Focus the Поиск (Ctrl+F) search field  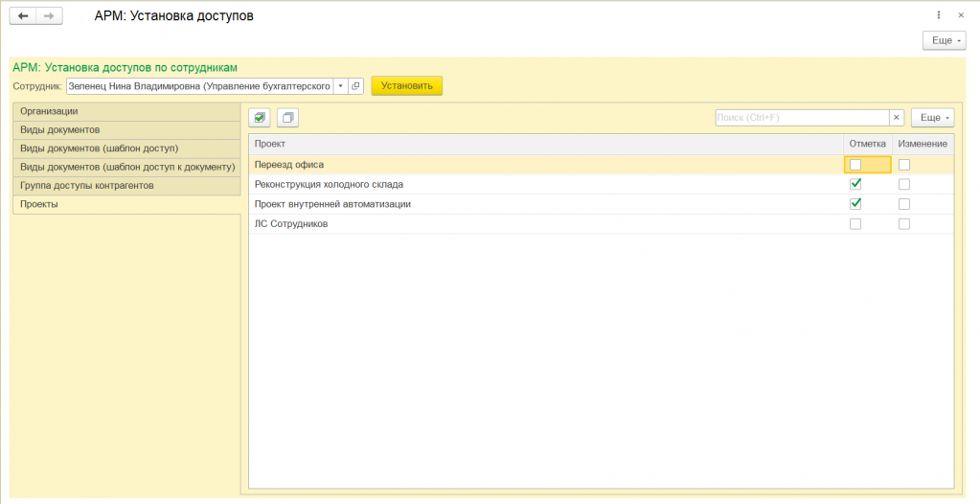pos(802,118)
